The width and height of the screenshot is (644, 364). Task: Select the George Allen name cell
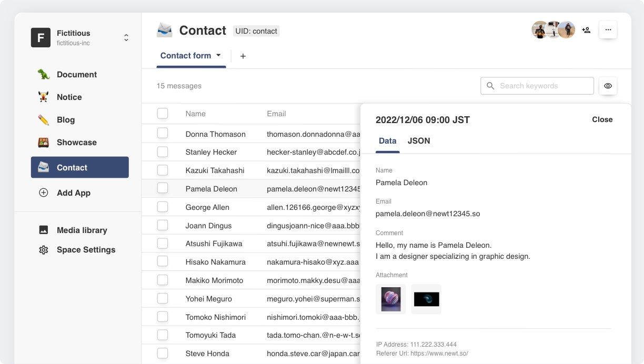[207, 207]
